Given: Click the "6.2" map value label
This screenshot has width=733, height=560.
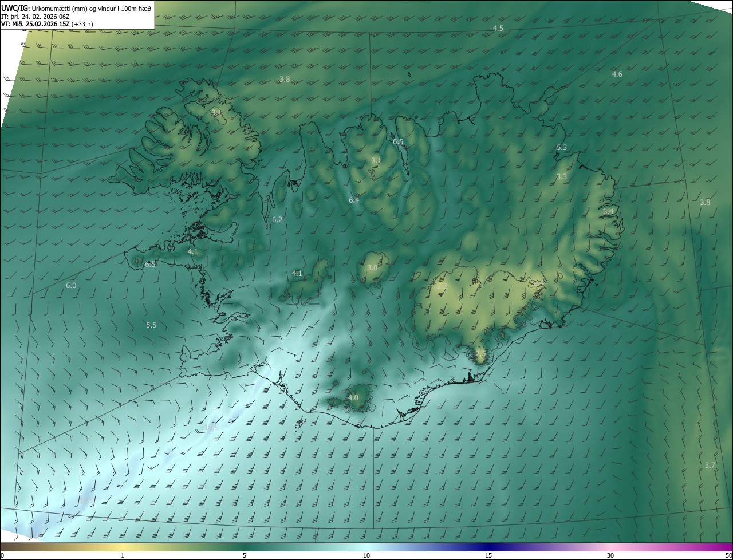Looking at the screenshot, I should 277,219.
